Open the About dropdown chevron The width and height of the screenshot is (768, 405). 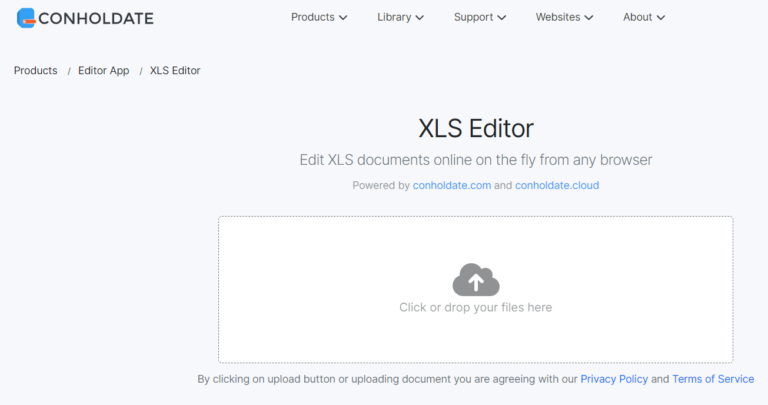(x=661, y=18)
